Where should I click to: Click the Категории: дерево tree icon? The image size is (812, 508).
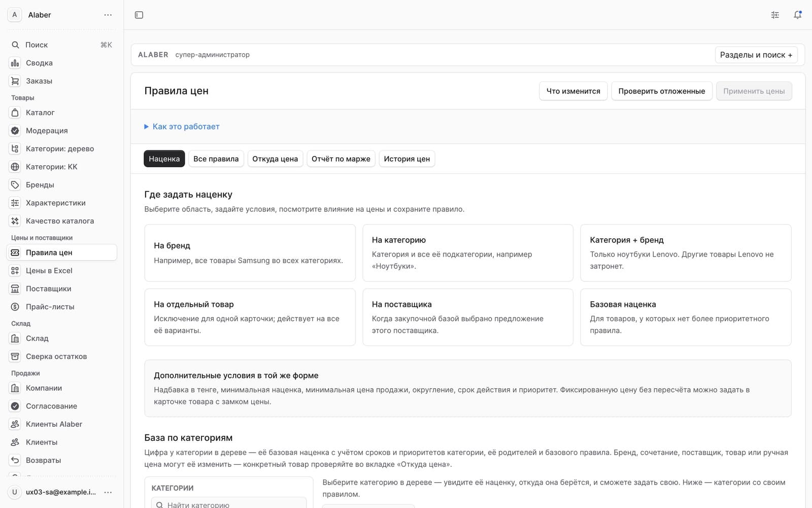(x=15, y=148)
